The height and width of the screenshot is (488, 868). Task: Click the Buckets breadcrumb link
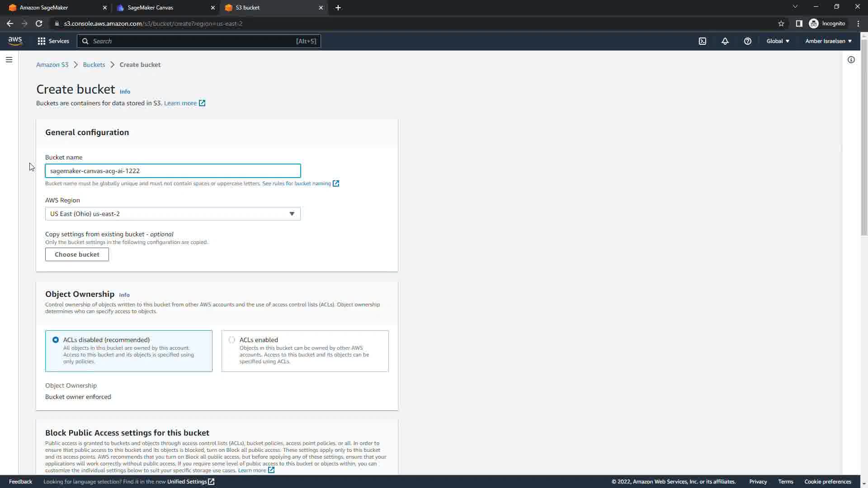(x=94, y=65)
